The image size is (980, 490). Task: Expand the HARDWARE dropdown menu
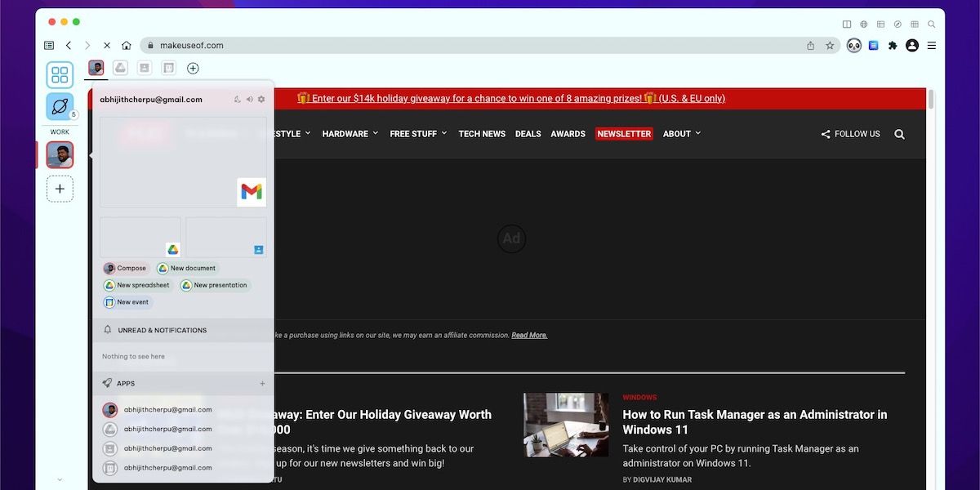tap(350, 134)
